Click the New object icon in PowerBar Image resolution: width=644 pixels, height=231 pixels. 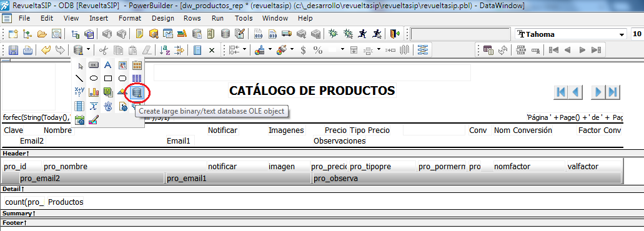pyautogui.click(x=14, y=34)
